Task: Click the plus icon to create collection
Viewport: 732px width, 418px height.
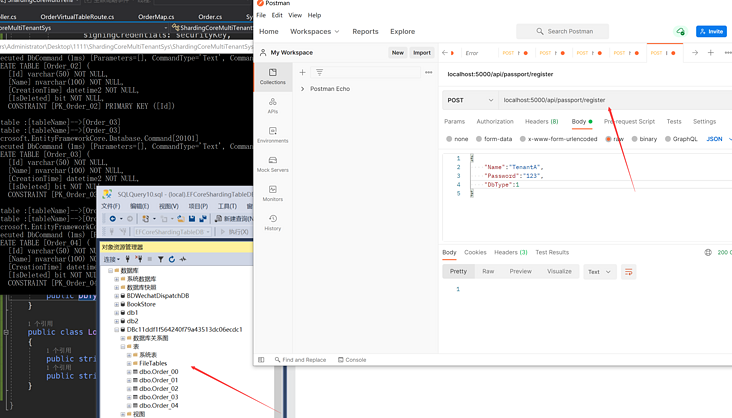Action: [x=303, y=72]
